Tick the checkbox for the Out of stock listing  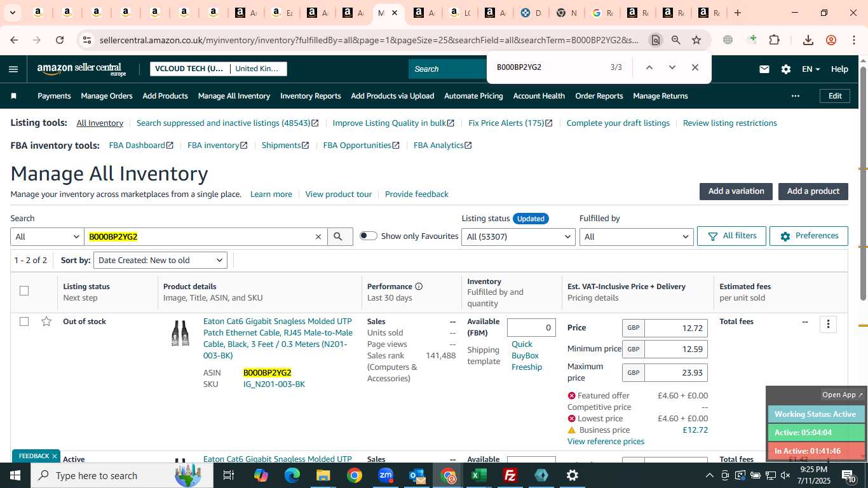[x=24, y=322]
